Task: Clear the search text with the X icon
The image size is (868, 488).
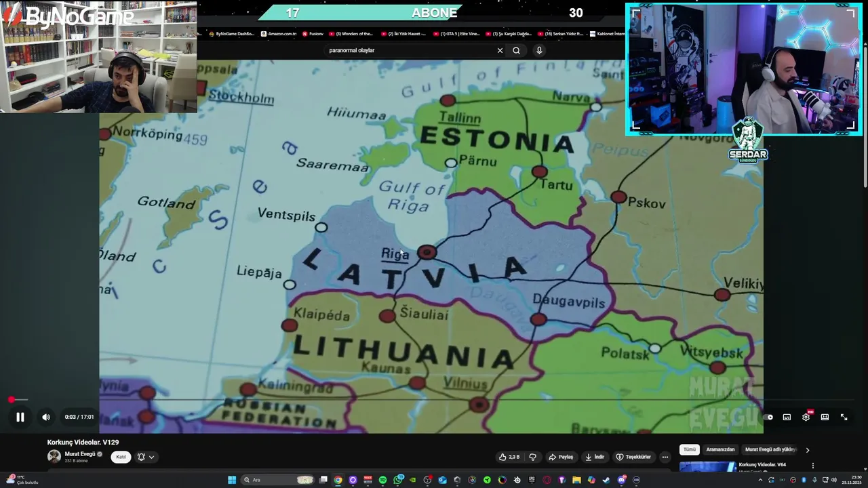Action: tap(500, 50)
